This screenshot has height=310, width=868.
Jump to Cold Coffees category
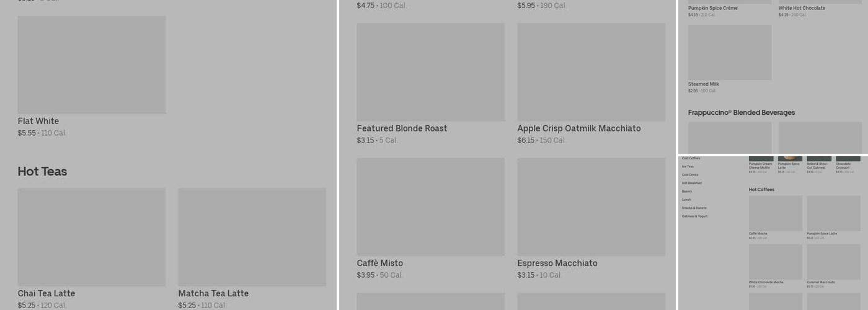(x=691, y=158)
